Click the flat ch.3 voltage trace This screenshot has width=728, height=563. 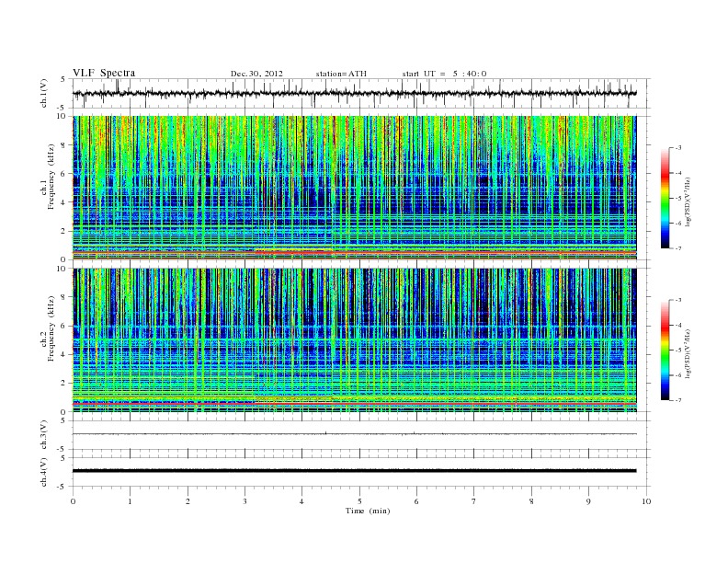(354, 434)
